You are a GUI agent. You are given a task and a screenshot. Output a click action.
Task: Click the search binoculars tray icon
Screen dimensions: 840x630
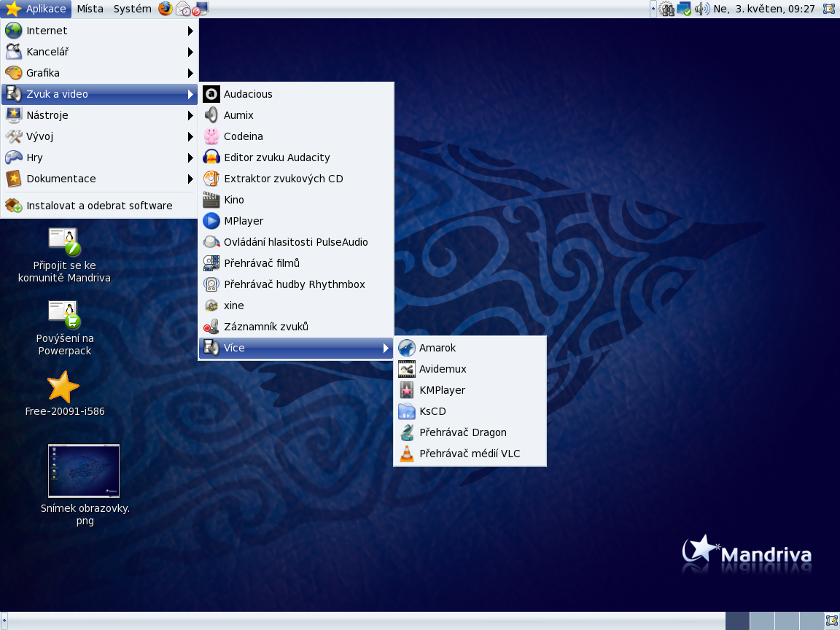coord(666,9)
